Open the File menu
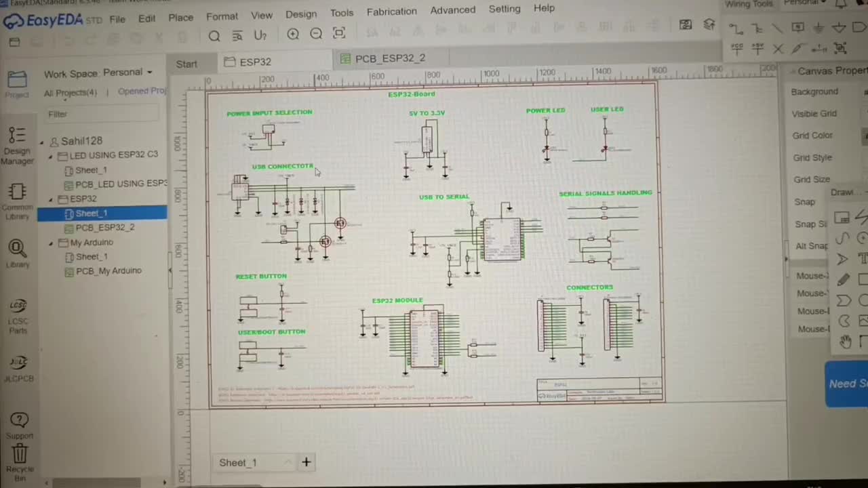Viewport: 868px width, 488px height. [x=117, y=19]
